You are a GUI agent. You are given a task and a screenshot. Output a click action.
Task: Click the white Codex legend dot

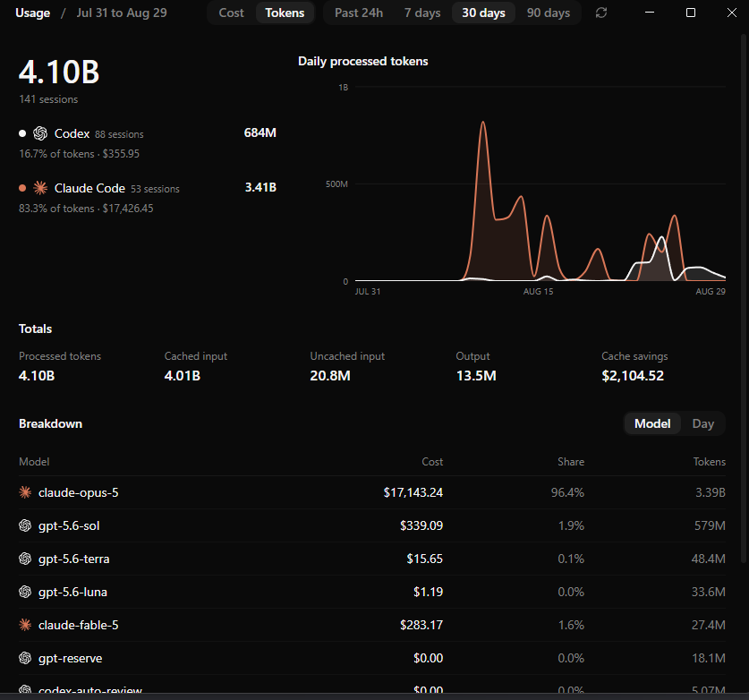[22, 133]
